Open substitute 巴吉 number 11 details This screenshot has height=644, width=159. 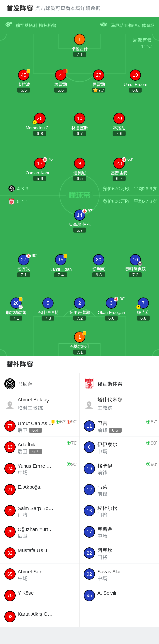pos(89,426)
